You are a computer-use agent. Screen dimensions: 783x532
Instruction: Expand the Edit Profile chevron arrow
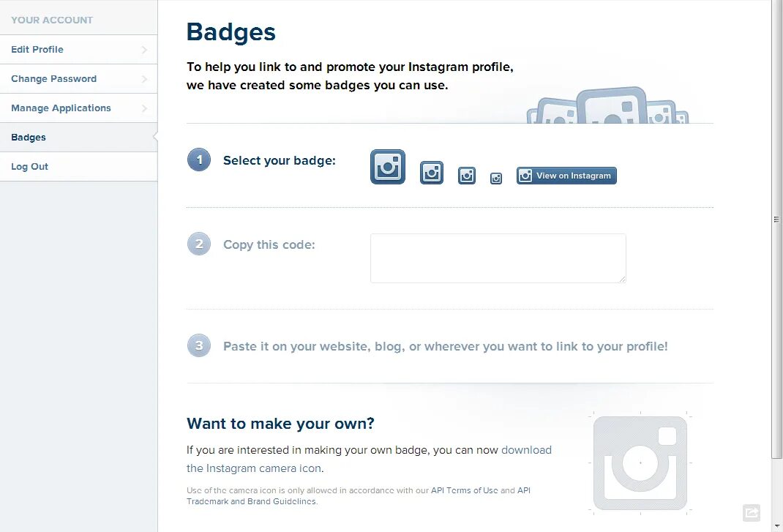click(x=144, y=50)
